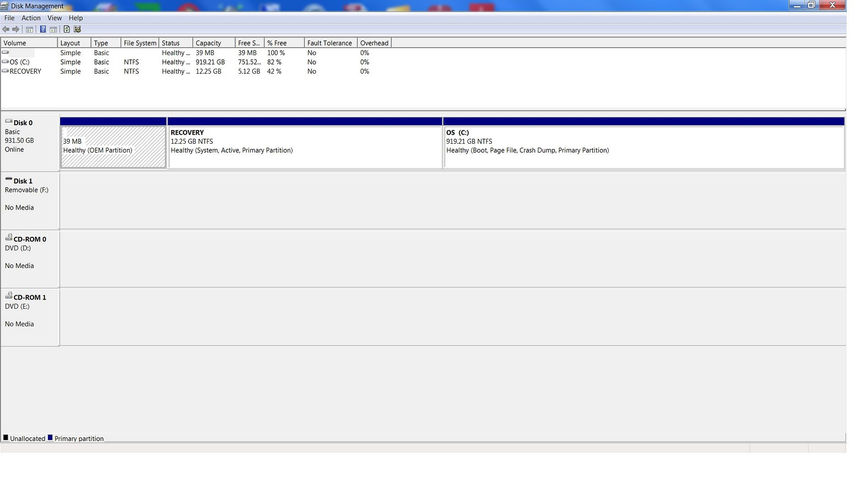Toggle Show/Hide Console Tree toolbar icon
868x485 pixels.
click(29, 29)
